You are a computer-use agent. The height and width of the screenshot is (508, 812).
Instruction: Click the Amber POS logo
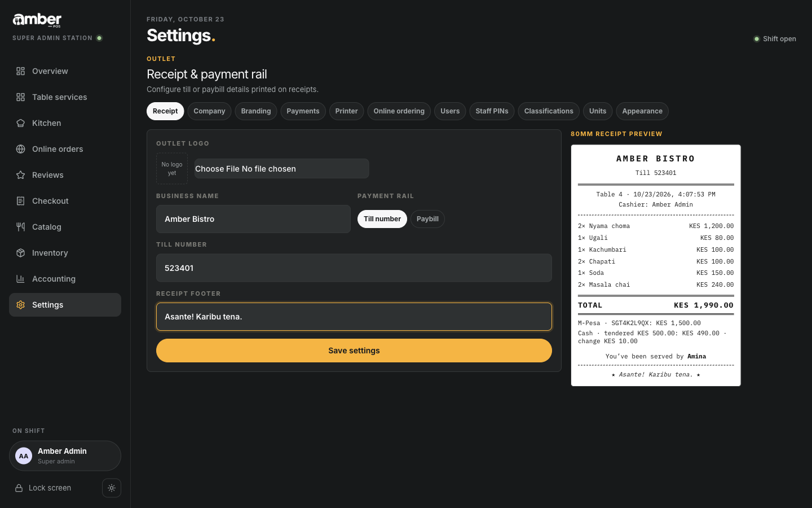(37, 20)
